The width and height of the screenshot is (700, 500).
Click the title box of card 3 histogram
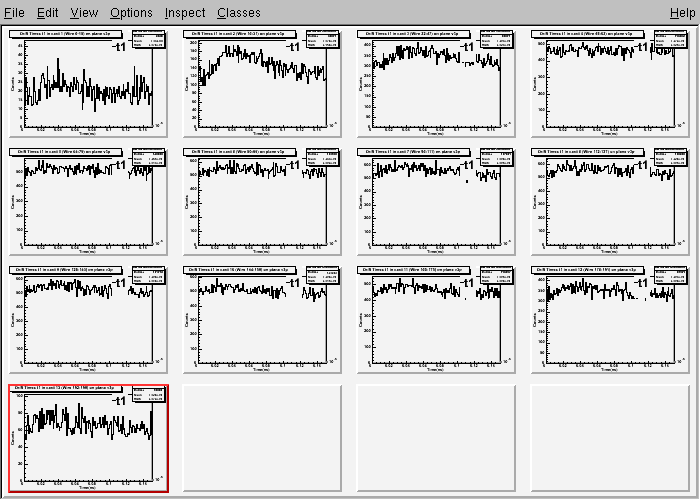point(413,34)
